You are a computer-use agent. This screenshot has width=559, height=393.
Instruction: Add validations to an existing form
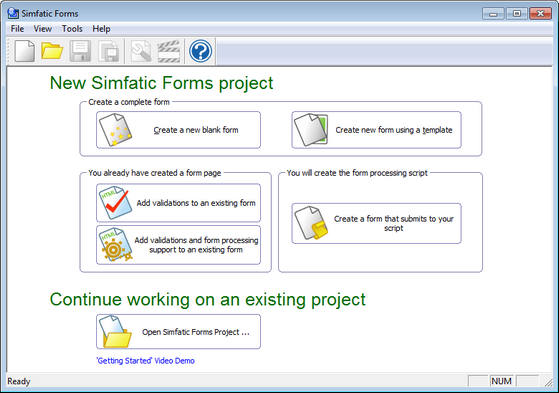pos(178,203)
